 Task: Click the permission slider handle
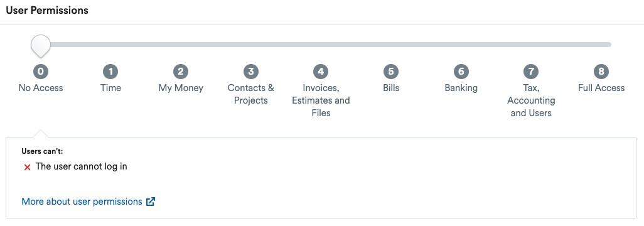[x=41, y=46]
